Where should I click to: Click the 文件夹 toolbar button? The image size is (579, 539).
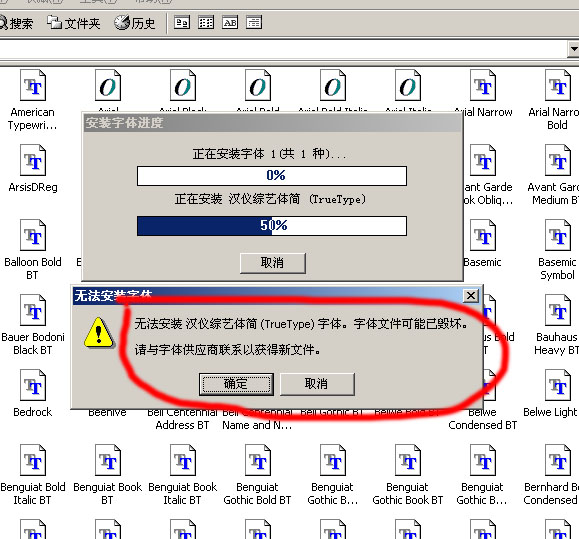[x=73, y=23]
